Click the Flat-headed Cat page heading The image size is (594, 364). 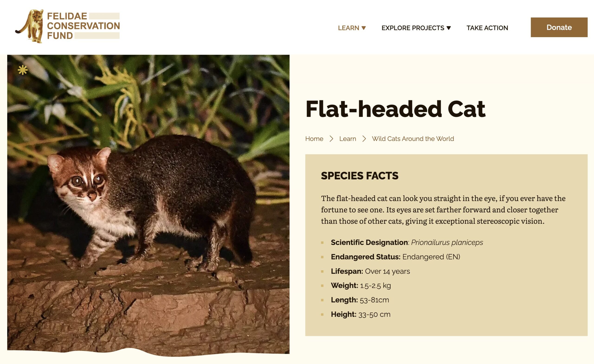coord(395,109)
